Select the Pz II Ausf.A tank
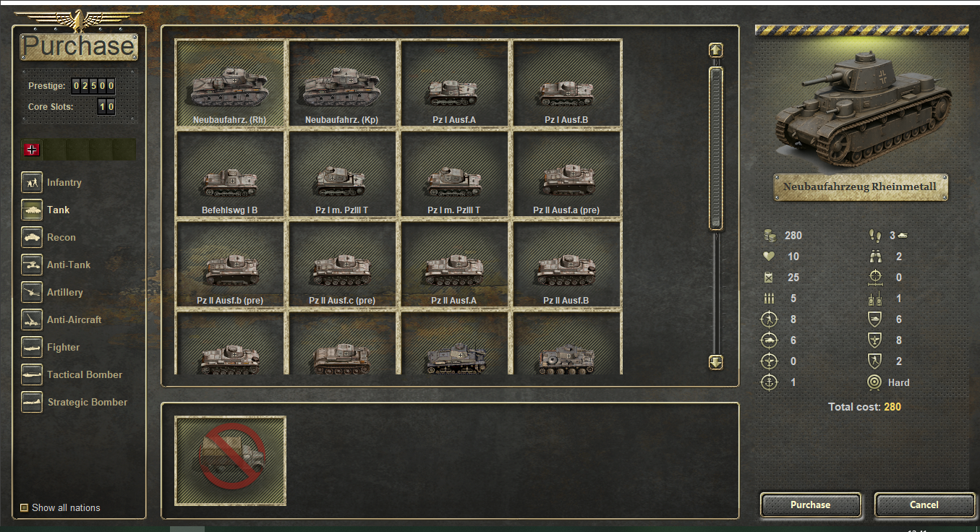The height and width of the screenshot is (532, 980). coord(454,264)
